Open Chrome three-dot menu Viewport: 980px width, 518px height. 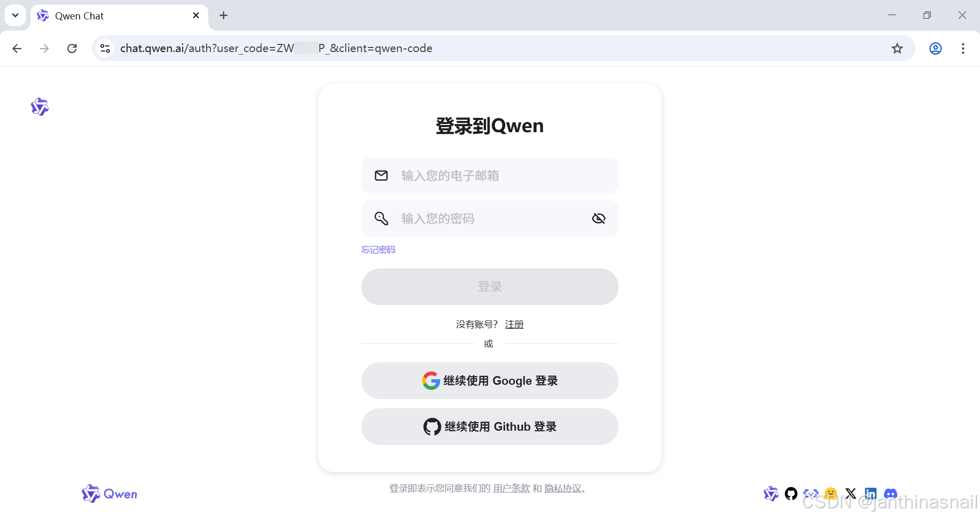click(x=963, y=48)
